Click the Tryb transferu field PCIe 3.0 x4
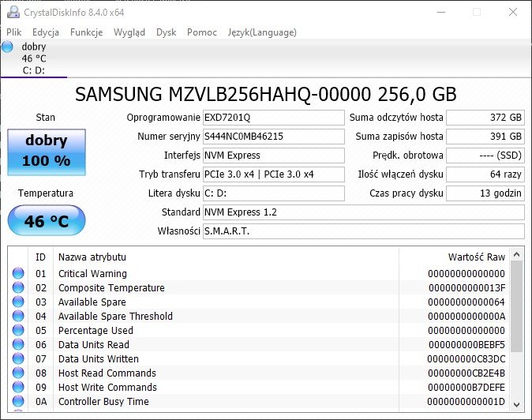This screenshot has height=420, width=532. point(274,174)
